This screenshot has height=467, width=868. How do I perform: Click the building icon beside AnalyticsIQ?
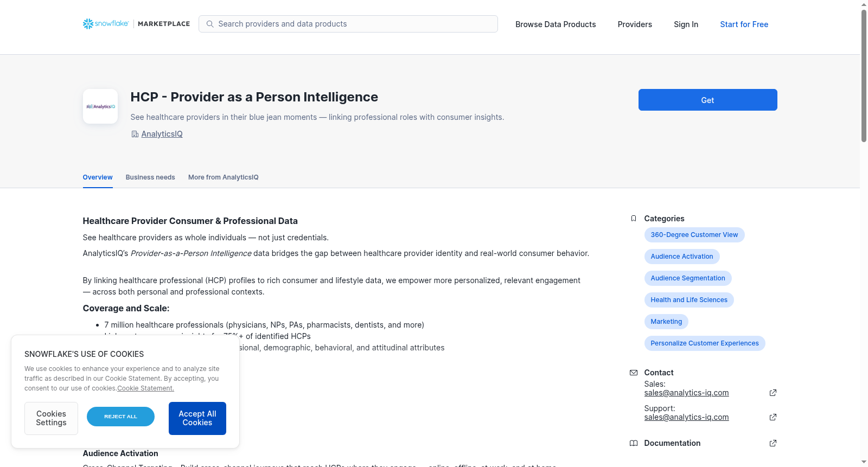[135, 134]
